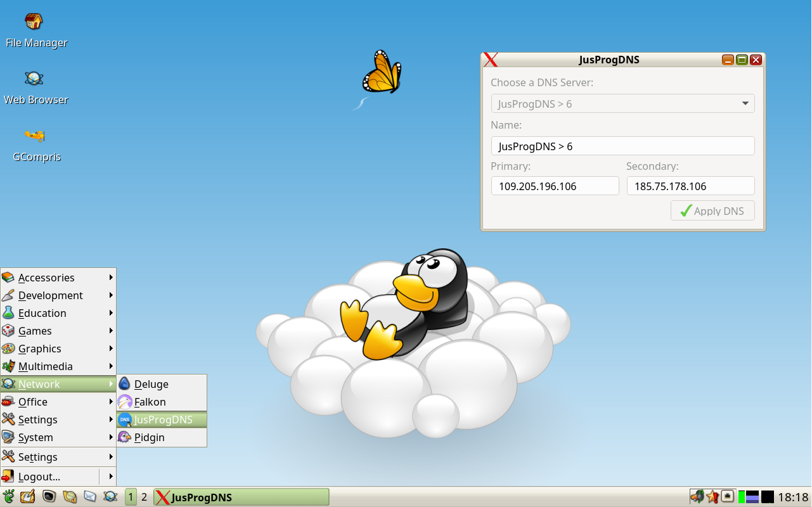Switch to workspace 2 in taskbar

click(144, 497)
